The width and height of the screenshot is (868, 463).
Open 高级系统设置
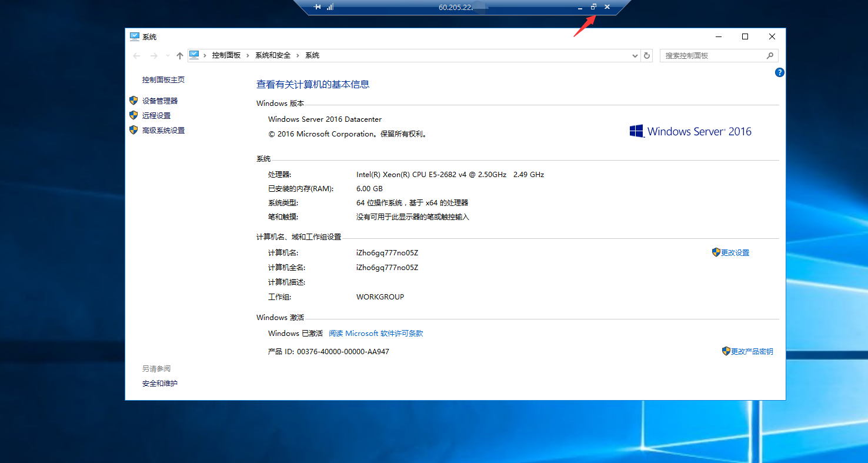(x=163, y=131)
